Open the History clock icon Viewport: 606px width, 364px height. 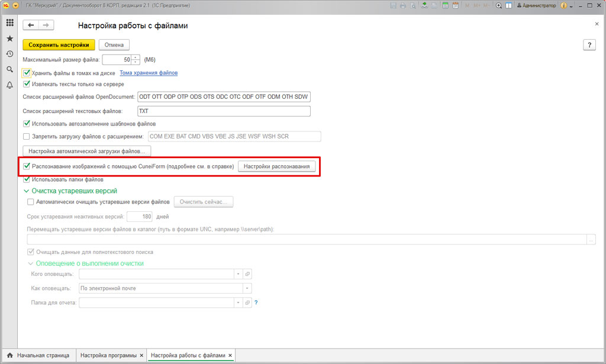9,54
